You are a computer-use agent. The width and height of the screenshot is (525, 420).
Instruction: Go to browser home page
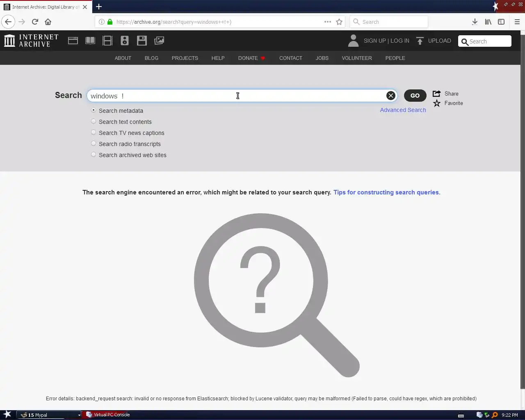pyautogui.click(x=48, y=22)
